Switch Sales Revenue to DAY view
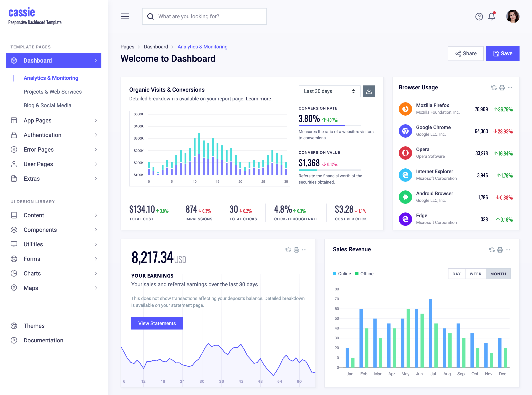 tap(456, 274)
